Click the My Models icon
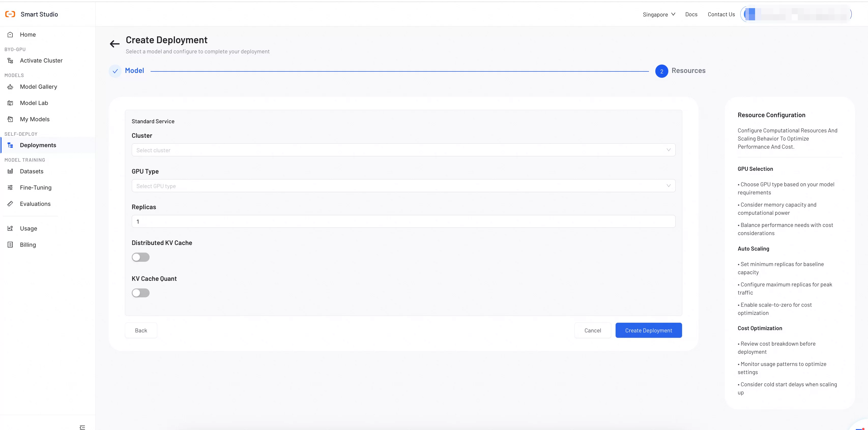868x430 pixels. click(10, 119)
